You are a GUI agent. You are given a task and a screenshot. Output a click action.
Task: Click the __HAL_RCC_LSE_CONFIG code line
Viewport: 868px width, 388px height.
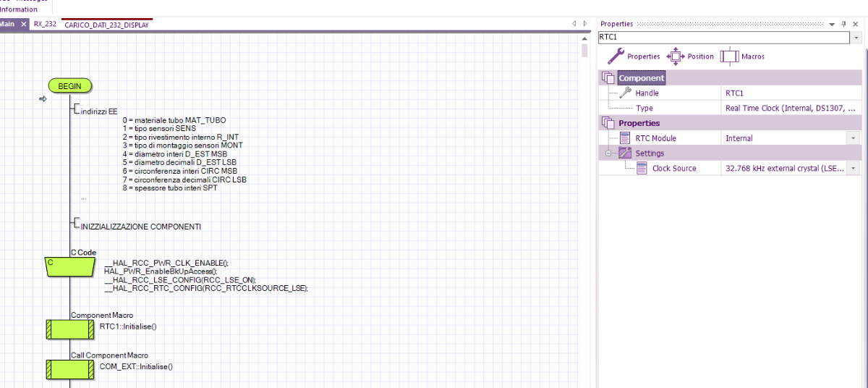(x=180, y=279)
